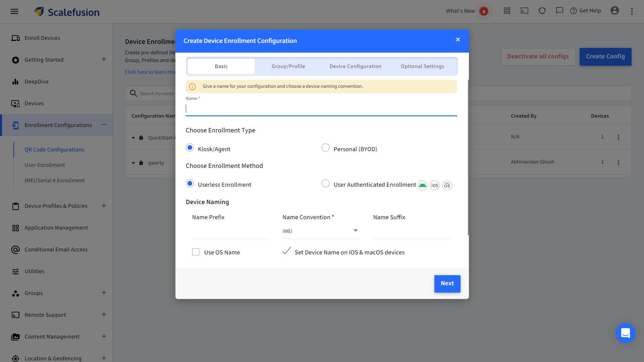
Task: Open the Name Convention dropdown
Action: [x=355, y=231]
